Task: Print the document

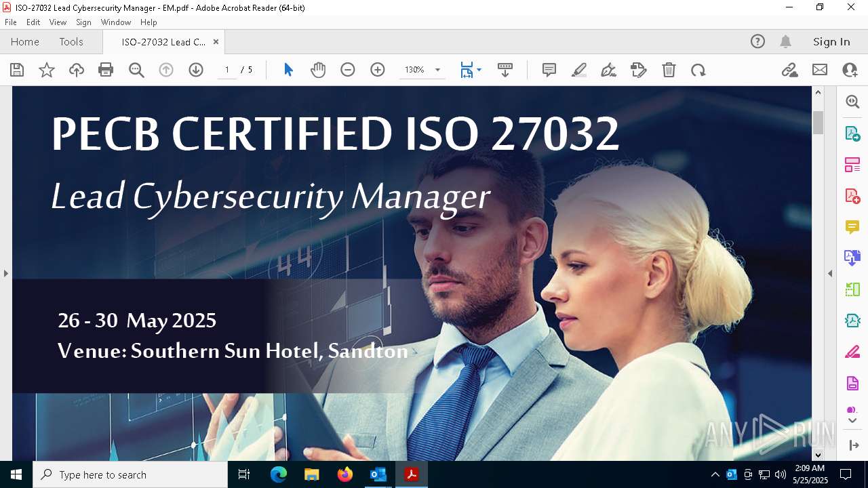Action: tap(106, 70)
